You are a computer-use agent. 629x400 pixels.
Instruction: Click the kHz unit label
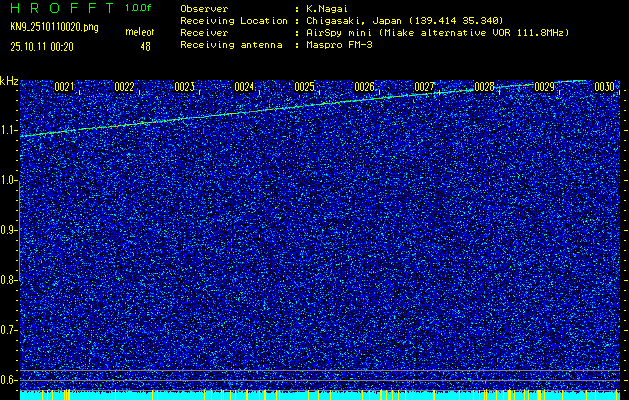9,80
